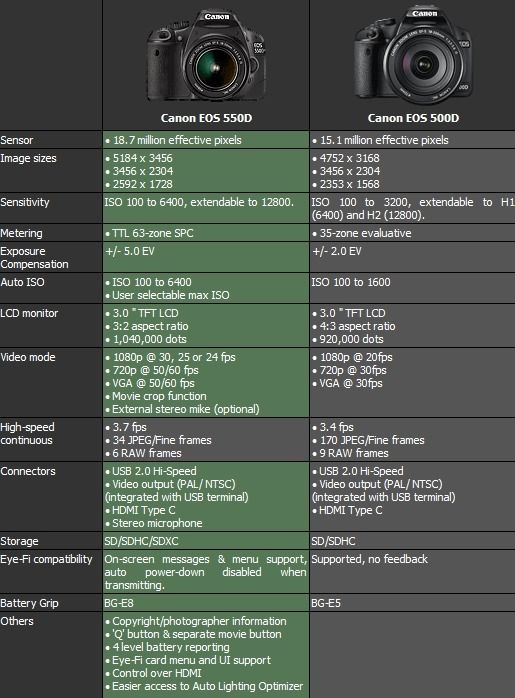515x698 pixels.
Task: Click the Canon EOS 500D camera image
Action: pyautogui.click(x=413, y=54)
